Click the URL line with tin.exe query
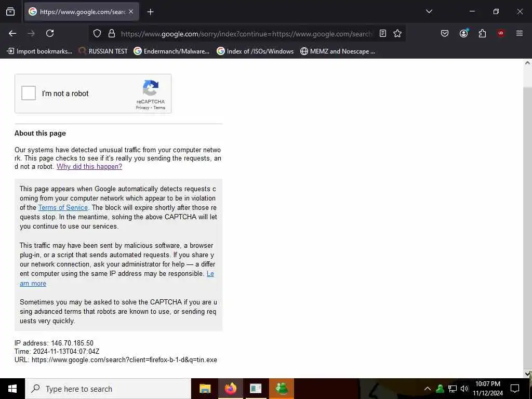The width and height of the screenshot is (532, 399). coord(116,360)
